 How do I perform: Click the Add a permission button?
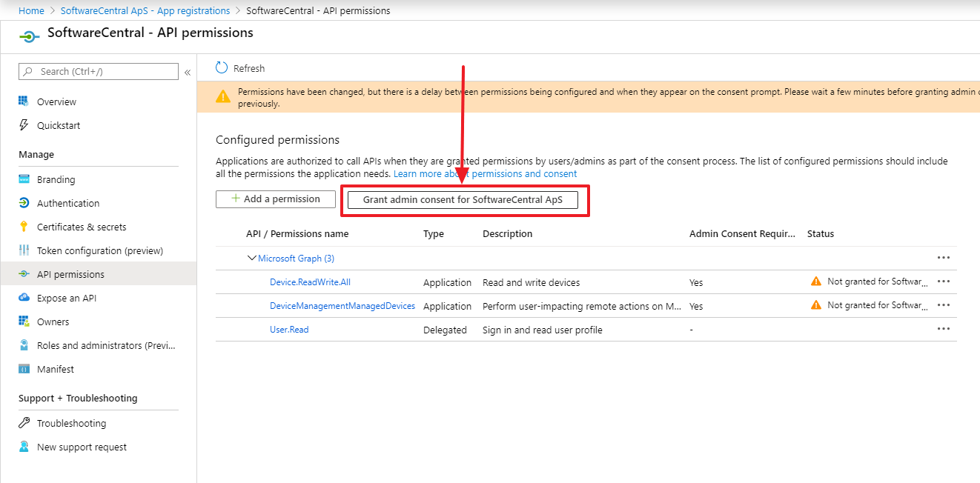coord(275,199)
